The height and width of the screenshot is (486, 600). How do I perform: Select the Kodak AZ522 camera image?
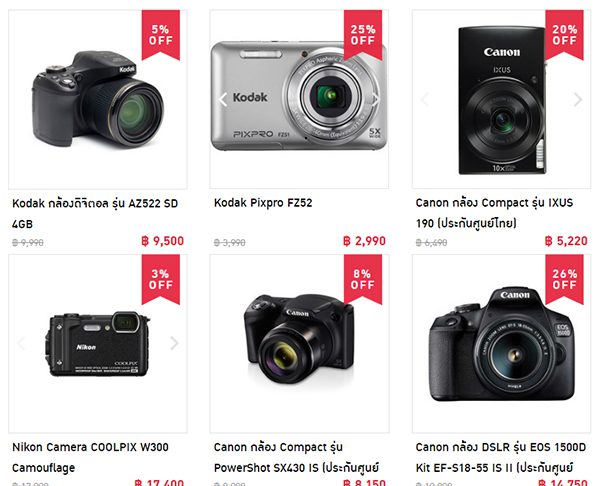coord(98,99)
